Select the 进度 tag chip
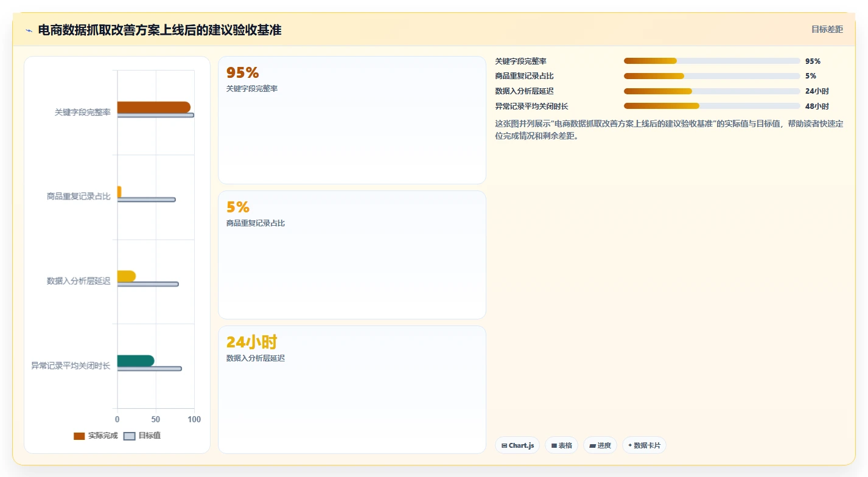The height and width of the screenshot is (477, 868). tap(600, 445)
